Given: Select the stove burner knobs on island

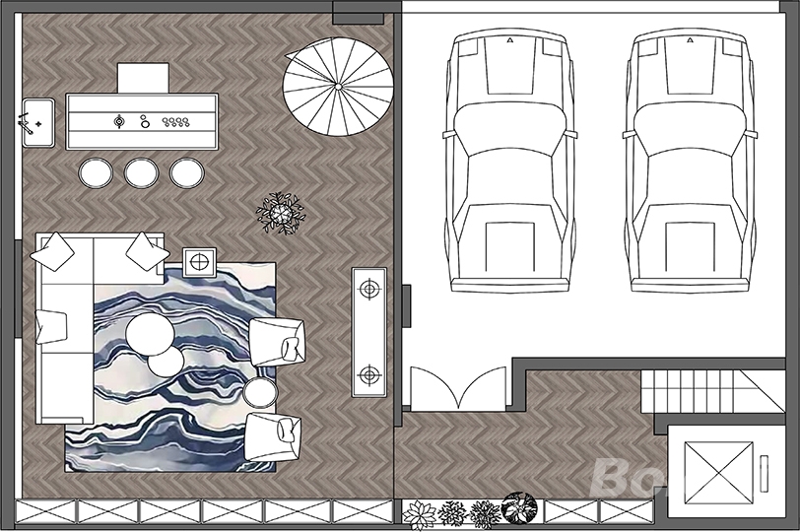Looking at the screenshot, I should click(175, 122).
